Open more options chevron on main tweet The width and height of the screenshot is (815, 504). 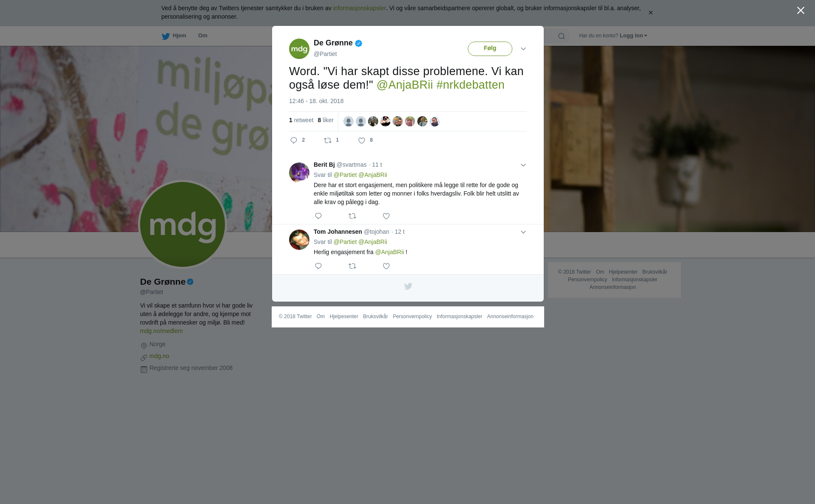pyautogui.click(x=523, y=49)
